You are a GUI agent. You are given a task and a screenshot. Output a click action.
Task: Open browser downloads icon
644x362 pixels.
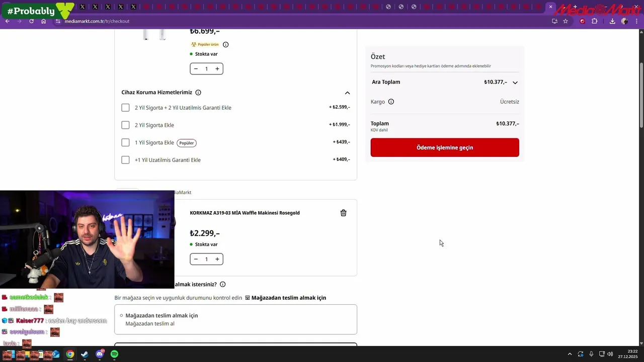click(612, 21)
